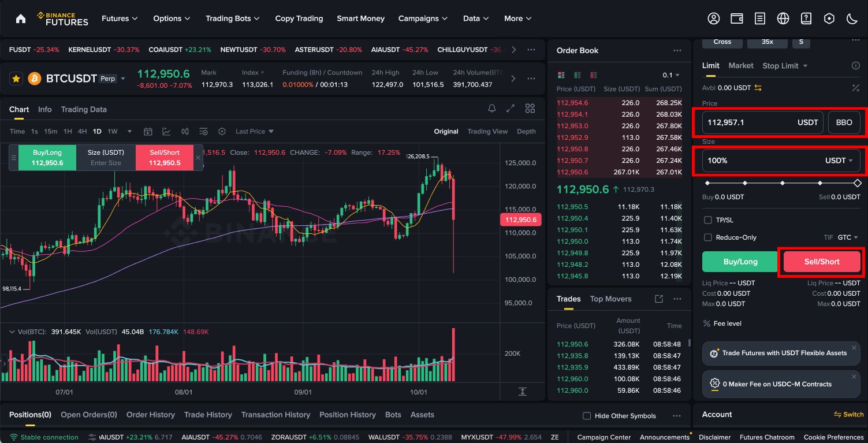Open the more time intervals arrow after 1W
Image resolution: width=868 pixels, height=443 pixels.
(129, 132)
